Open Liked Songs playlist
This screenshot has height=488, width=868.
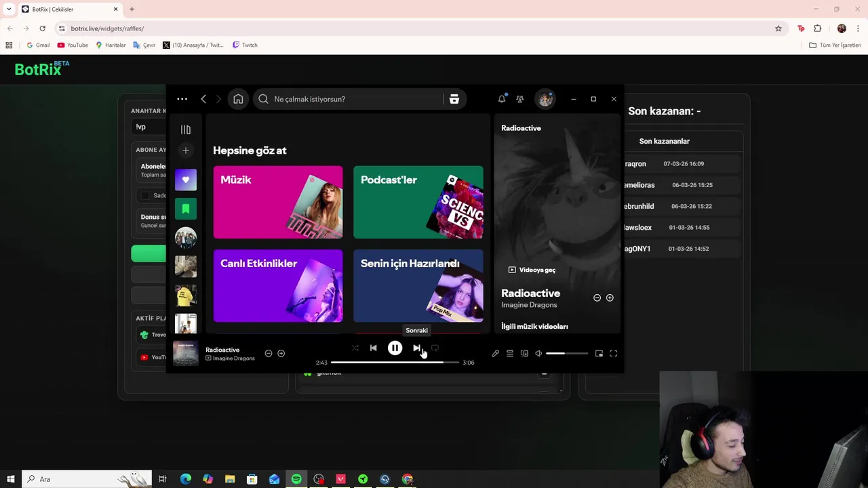point(186,180)
